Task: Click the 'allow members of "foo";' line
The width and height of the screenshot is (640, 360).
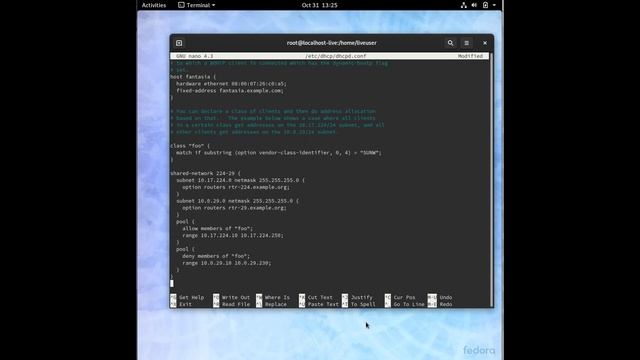Action: pos(218,229)
